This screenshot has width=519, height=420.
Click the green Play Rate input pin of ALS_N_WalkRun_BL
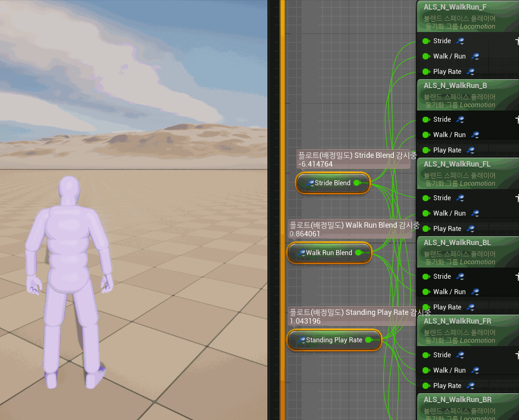click(426, 307)
